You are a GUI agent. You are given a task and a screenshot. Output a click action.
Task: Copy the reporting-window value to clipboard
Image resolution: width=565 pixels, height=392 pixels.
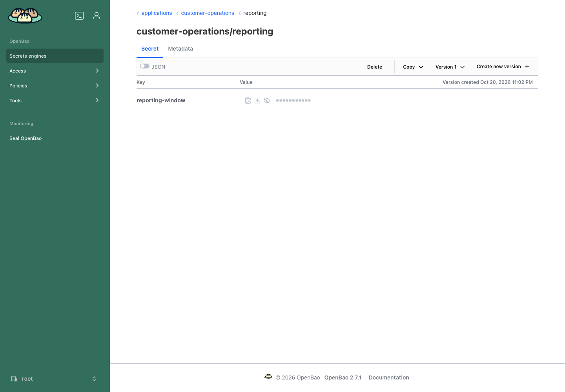pyautogui.click(x=248, y=101)
